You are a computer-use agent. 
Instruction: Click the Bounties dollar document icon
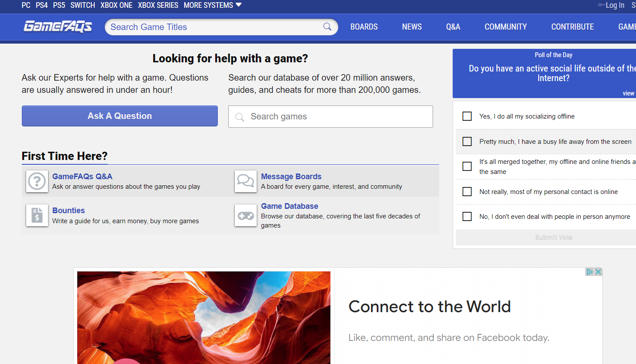[x=37, y=215]
